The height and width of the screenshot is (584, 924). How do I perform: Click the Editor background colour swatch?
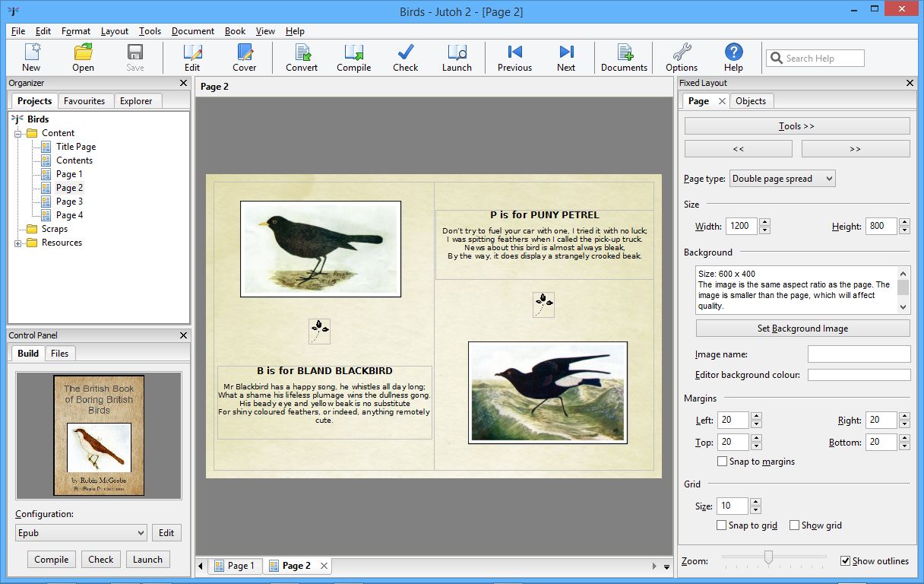(859, 375)
